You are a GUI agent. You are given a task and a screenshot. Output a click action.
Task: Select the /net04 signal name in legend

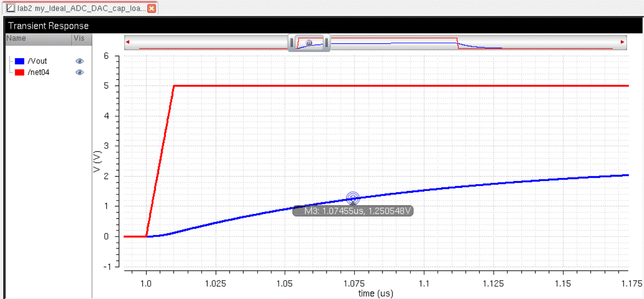[39, 72]
